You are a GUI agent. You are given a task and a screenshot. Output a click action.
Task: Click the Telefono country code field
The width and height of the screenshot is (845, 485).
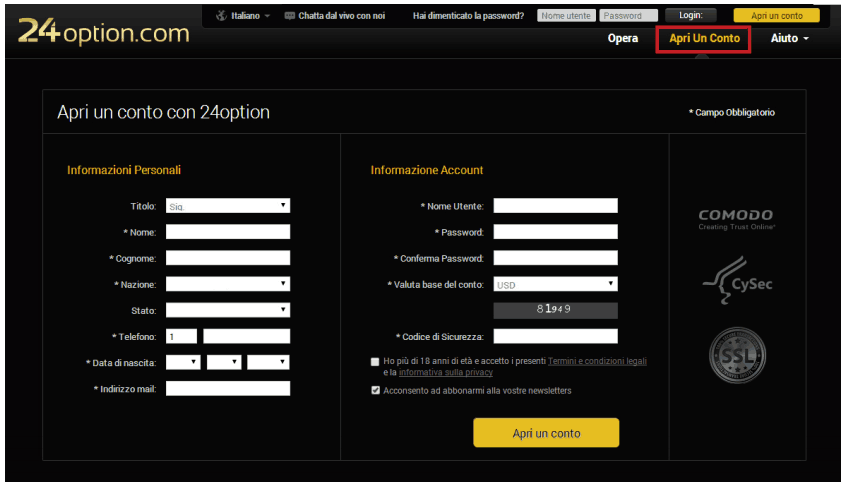(182, 336)
